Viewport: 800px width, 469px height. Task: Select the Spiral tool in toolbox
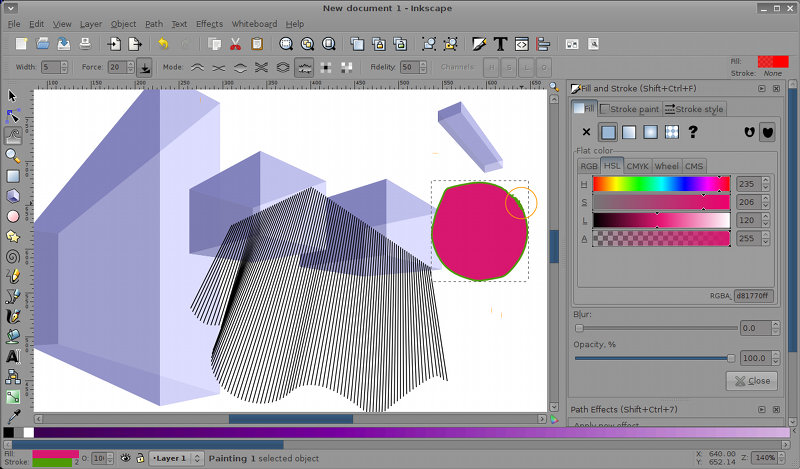tap(13, 256)
